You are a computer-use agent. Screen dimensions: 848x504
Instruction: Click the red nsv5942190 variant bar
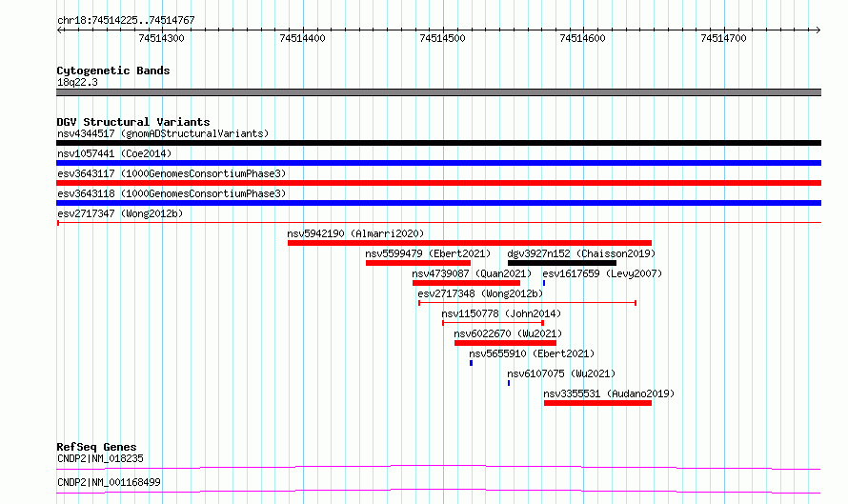470,243
